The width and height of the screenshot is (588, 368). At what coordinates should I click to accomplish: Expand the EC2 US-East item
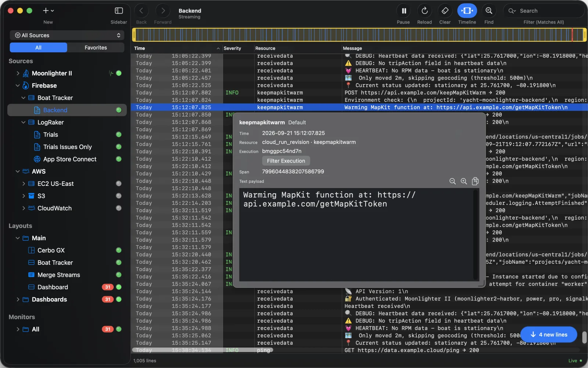point(24,184)
